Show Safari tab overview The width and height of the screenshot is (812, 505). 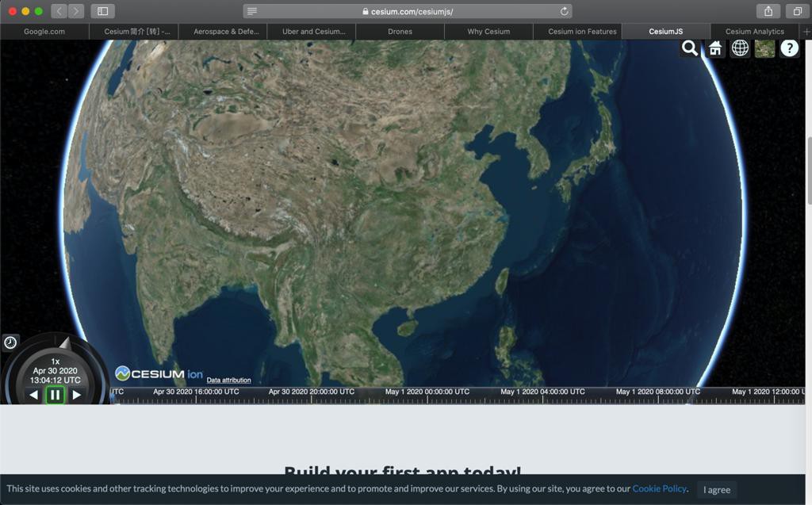pyautogui.click(x=798, y=11)
